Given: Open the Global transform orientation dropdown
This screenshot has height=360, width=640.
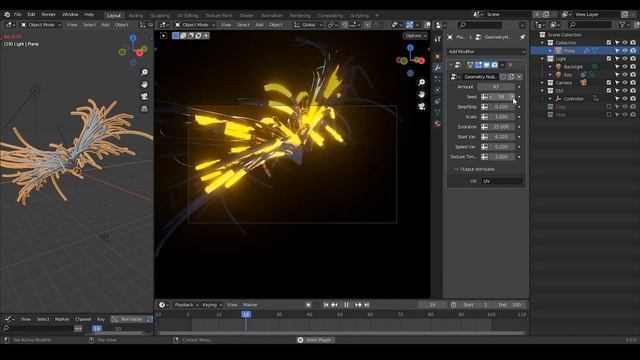Looking at the screenshot, I should (x=308, y=25).
